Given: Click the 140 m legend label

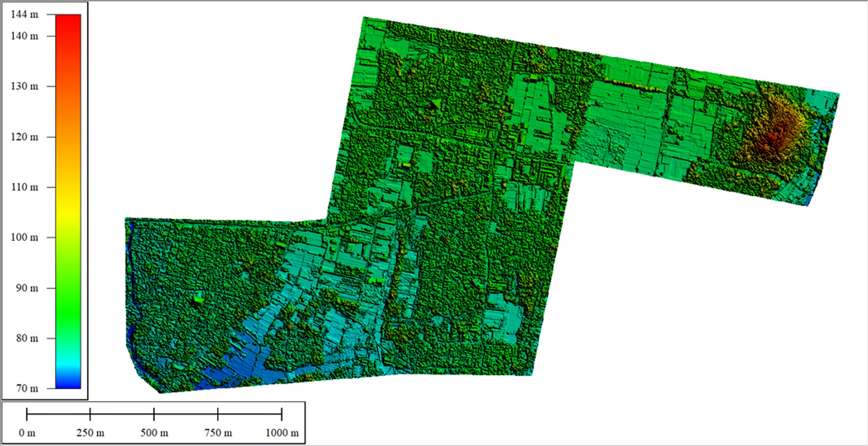Looking at the screenshot, I should 24,36.
